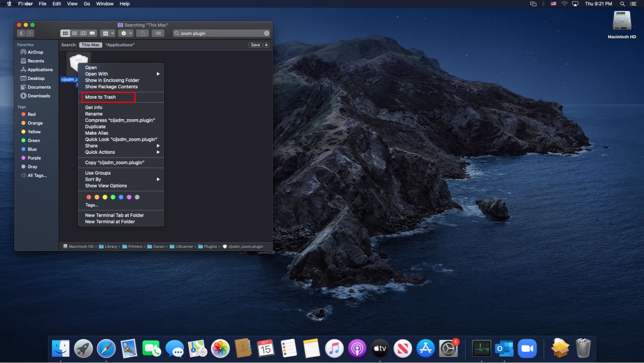The image size is (644, 363).
Task: Open Maps from the Dock
Action: coord(197,349)
